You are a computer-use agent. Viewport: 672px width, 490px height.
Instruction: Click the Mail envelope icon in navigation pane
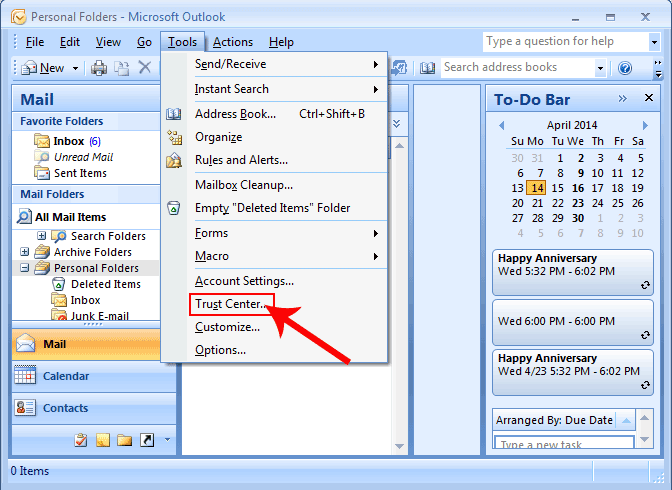(x=26, y=344)
